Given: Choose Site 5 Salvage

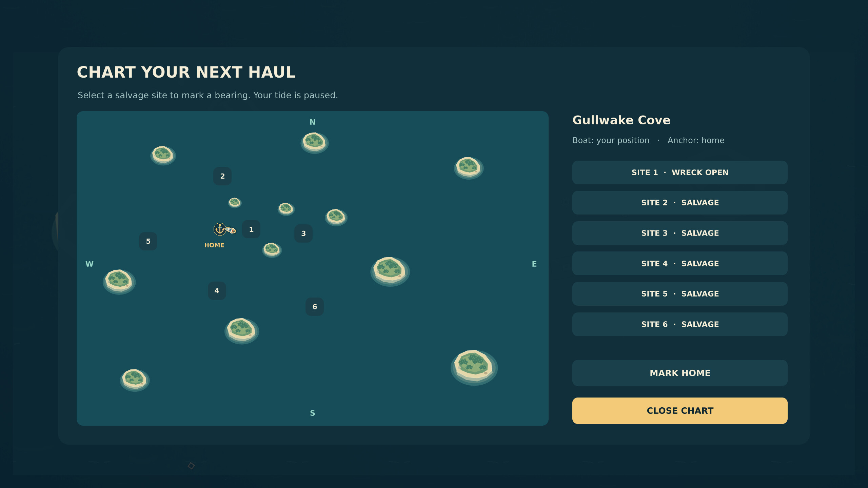Looking at the screenshot, I should (680, 294).
